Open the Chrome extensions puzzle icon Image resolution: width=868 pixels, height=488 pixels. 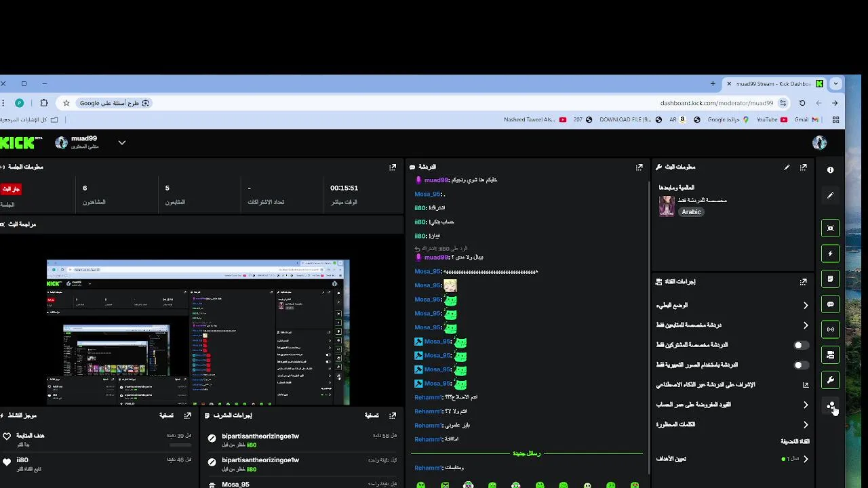click(x=44, y=103)
